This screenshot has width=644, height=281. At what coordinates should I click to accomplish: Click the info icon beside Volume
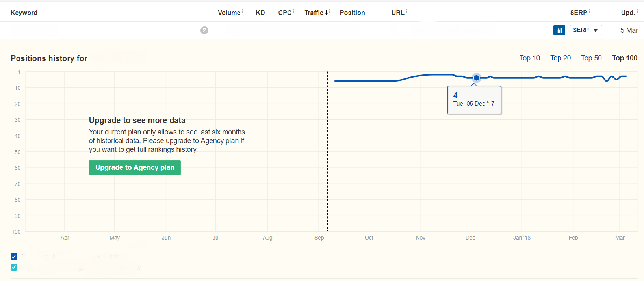[x=243, y=11]
